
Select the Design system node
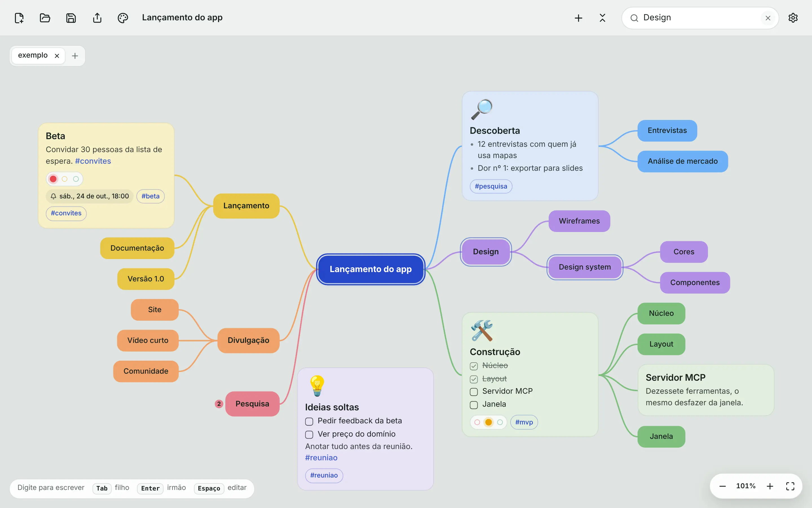click(585, 268)
